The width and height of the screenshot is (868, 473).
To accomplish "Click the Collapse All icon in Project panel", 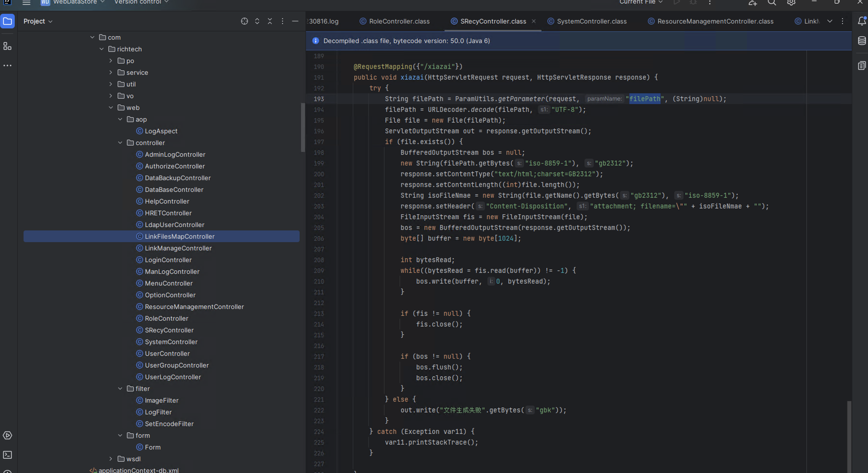I will click(x=270, y=21).
